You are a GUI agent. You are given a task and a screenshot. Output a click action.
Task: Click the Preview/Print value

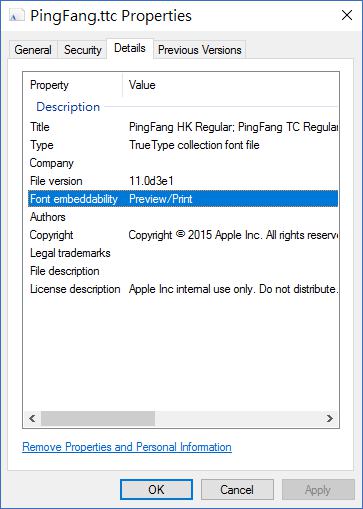tap(161, 199)
